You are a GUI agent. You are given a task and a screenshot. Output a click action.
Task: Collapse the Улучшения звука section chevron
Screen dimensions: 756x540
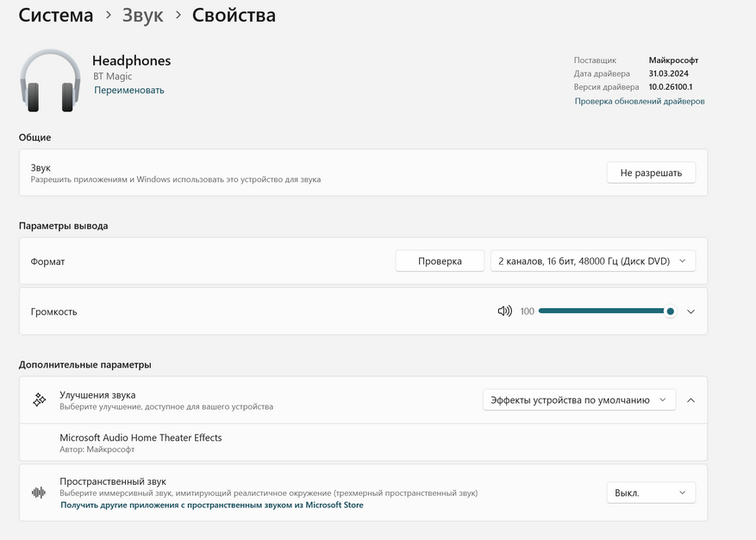pos(690,399)
